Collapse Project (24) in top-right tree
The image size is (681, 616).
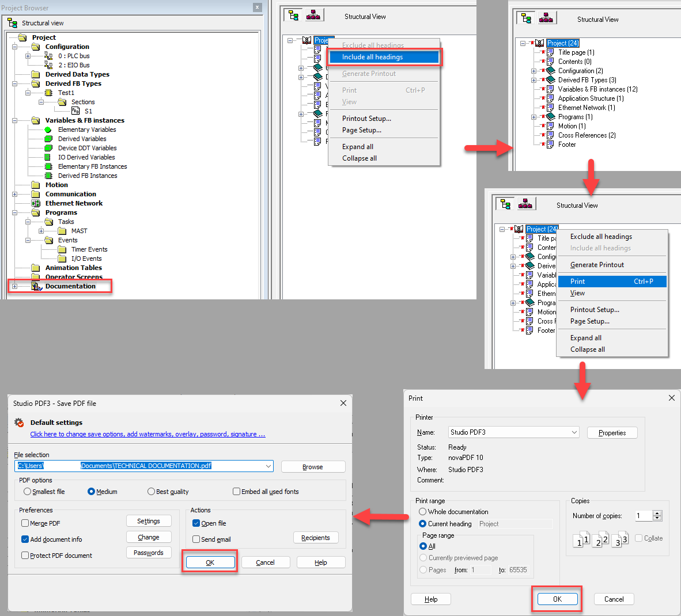523,43
